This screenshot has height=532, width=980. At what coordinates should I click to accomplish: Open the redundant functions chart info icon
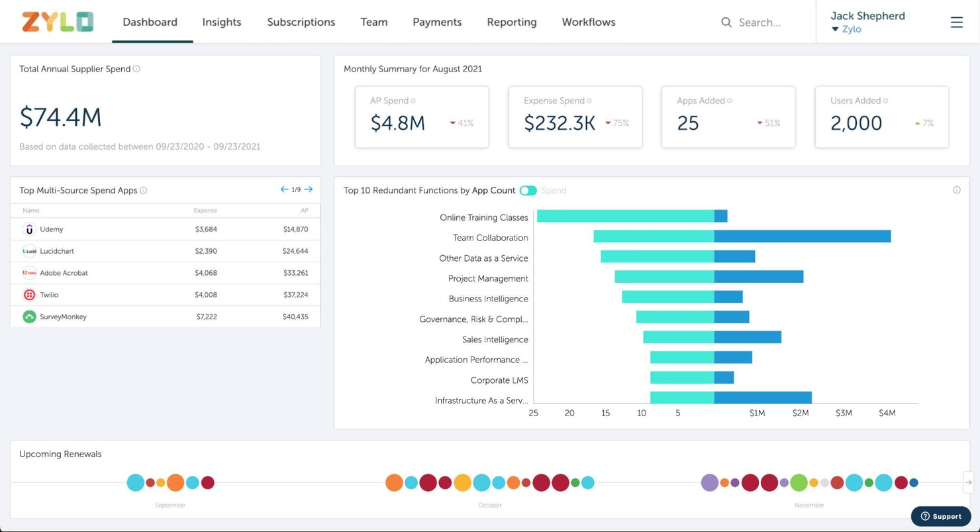(956, 189)
